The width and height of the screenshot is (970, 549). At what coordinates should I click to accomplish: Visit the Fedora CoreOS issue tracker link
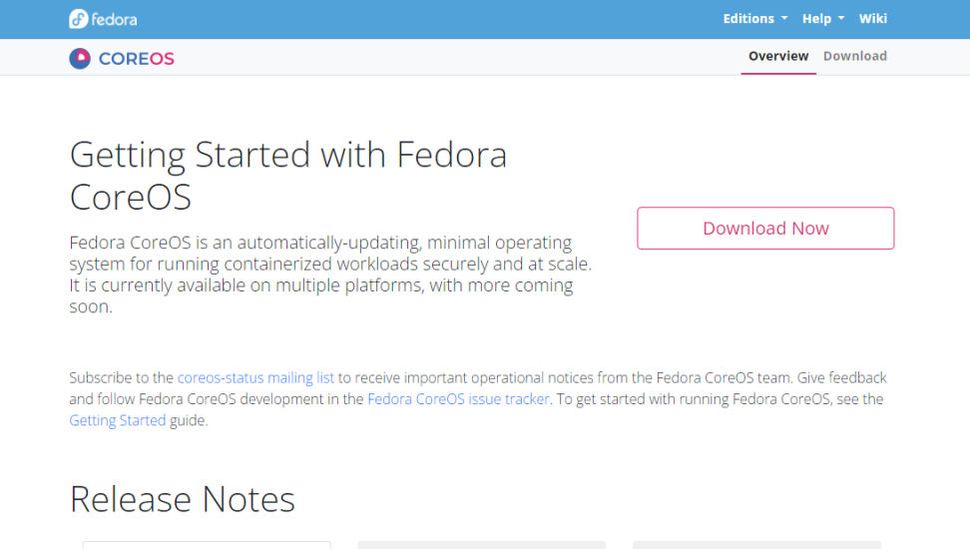point(458,399)
